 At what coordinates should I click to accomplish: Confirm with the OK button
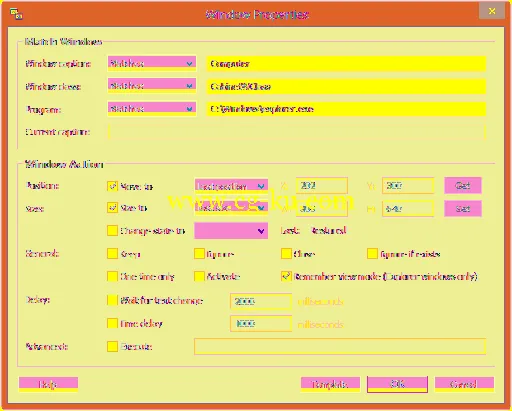click(x=397, y=384)
